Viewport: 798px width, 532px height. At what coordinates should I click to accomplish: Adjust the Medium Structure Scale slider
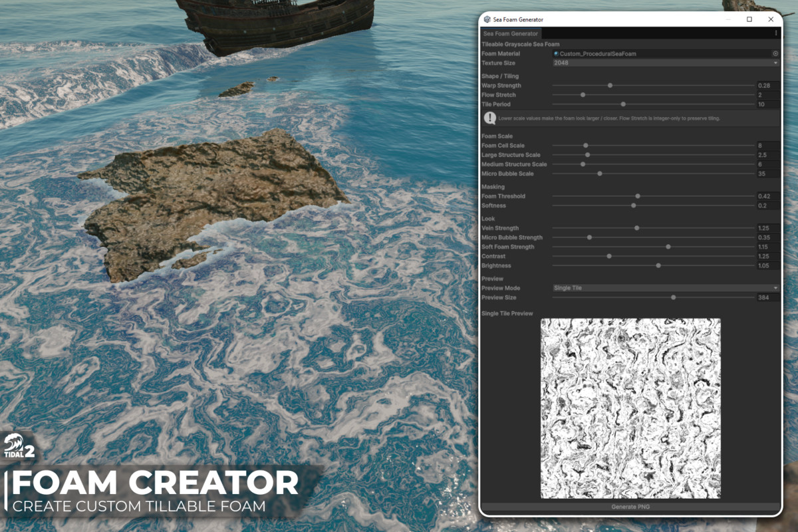pyautogui.click(x=653, y=164)
